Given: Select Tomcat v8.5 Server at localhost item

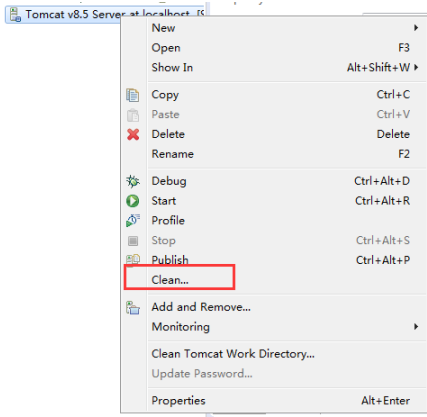Looking at the screenshot, I should tap(105, 15).
